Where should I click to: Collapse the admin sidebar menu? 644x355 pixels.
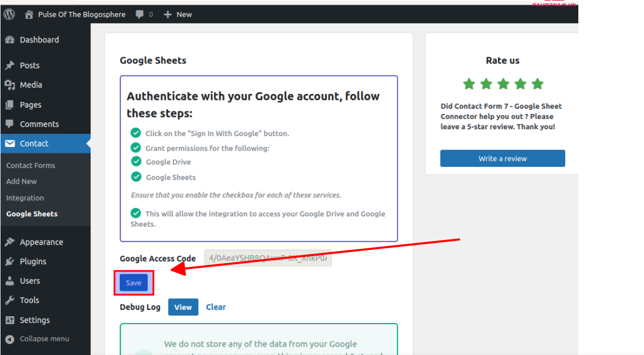37,339
